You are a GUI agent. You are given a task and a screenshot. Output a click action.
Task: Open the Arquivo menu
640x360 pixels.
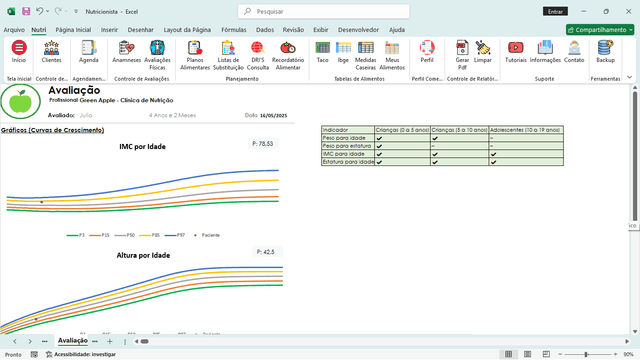pyautogui.click(x=14, y=30)
